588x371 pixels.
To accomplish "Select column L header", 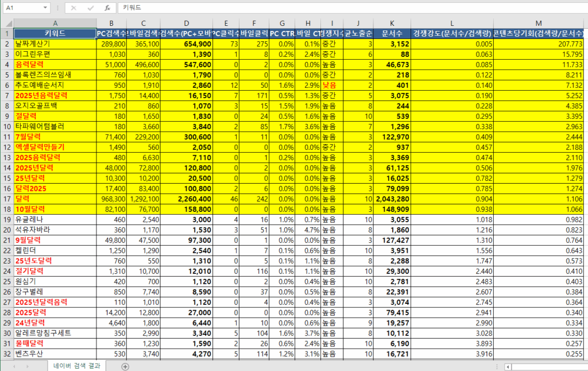I will coord(452,23).
